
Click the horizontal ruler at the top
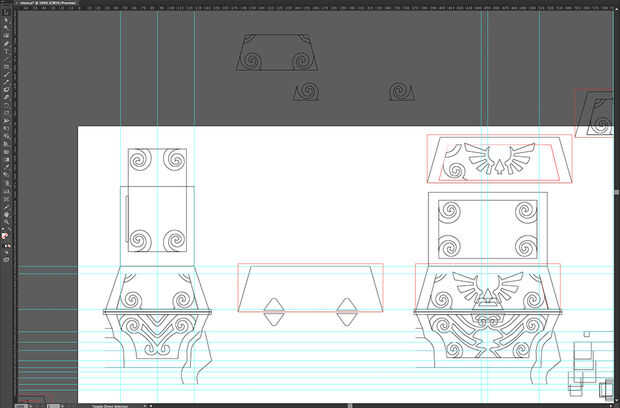pyautogui.click(x=314, y=8)
